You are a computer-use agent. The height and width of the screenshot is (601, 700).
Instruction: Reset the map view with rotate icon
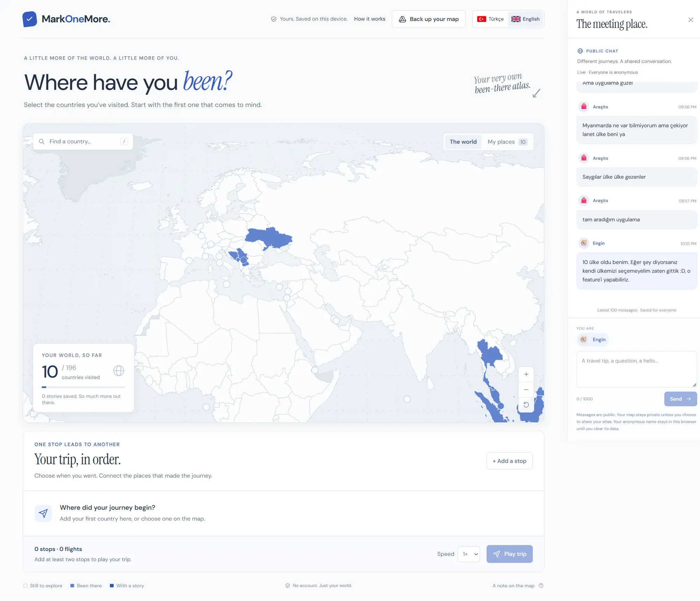526,405
